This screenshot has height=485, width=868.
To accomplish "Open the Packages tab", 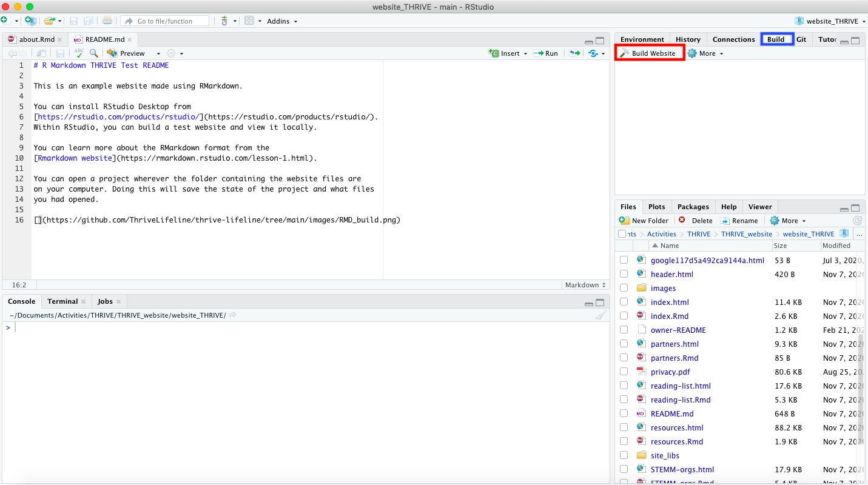I will pos(693,207).
